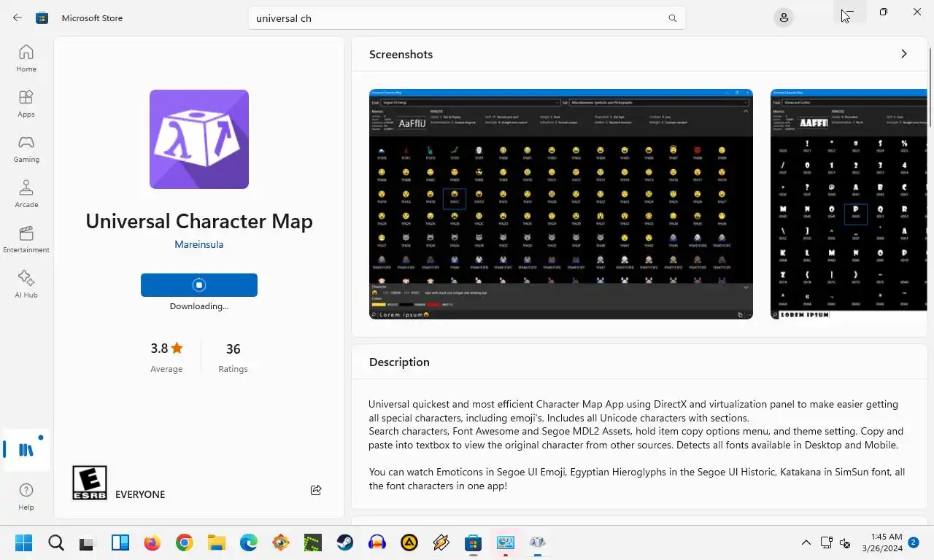The image size is (934, 560).
Task: Open the Library sidebar icon
Action: pyautogui.click(x=26, y=449)
